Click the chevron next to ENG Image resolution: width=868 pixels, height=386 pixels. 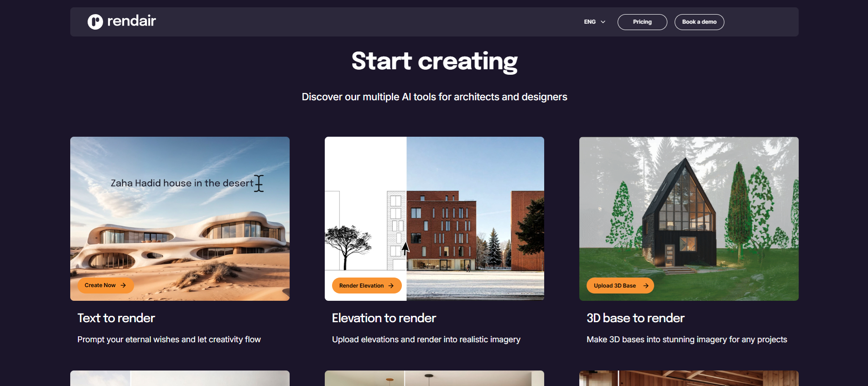click(x=603, y=22)
